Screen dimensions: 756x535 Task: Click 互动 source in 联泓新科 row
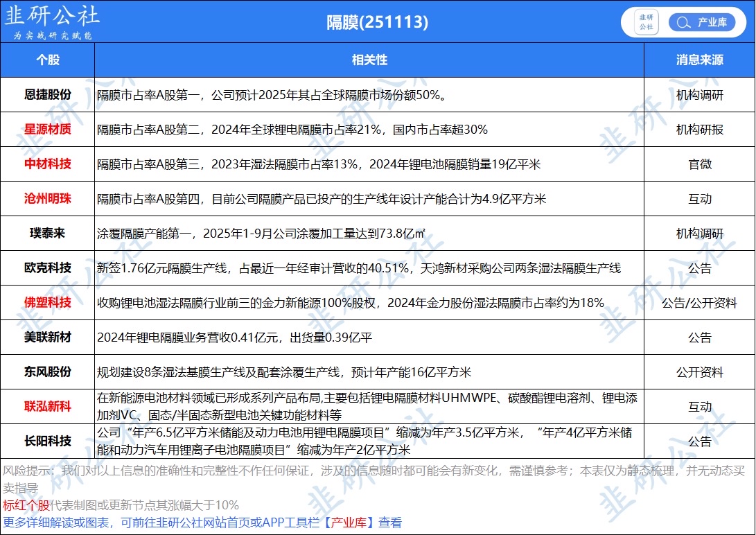700,407
